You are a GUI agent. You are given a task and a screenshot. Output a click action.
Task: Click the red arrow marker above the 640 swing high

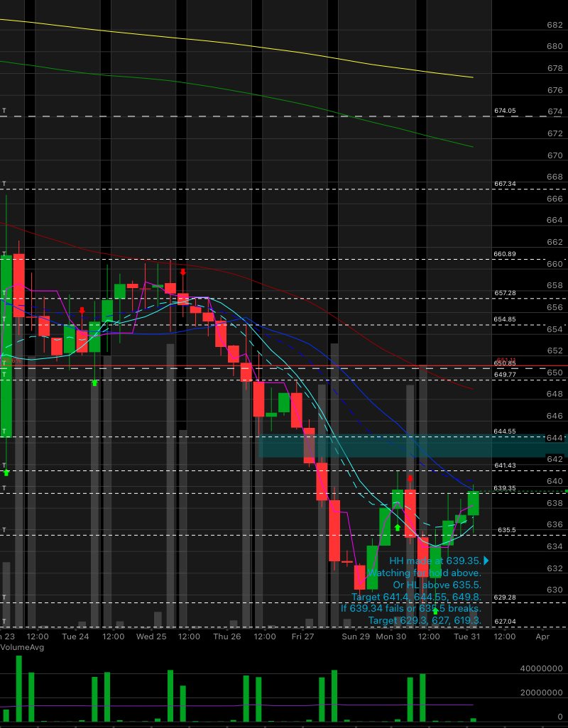point(411,478)
